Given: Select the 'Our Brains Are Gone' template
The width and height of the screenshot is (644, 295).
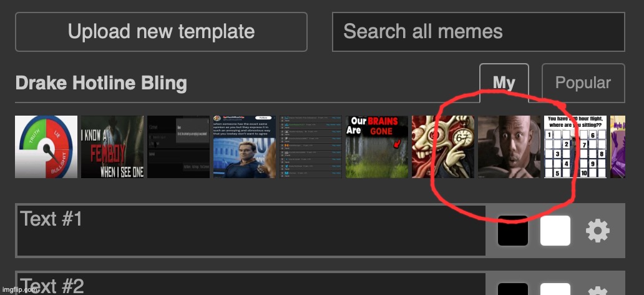Looking at the screenshot, I should coord(377,147).
